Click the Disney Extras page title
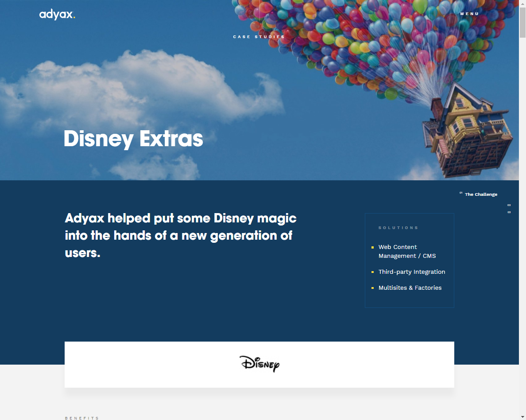526x420 pixels. point(133,139)
